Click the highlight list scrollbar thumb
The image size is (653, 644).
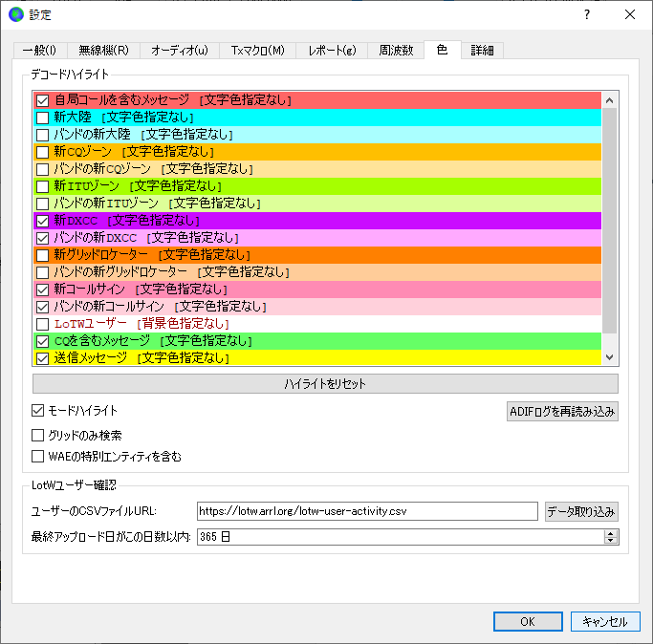610,221
